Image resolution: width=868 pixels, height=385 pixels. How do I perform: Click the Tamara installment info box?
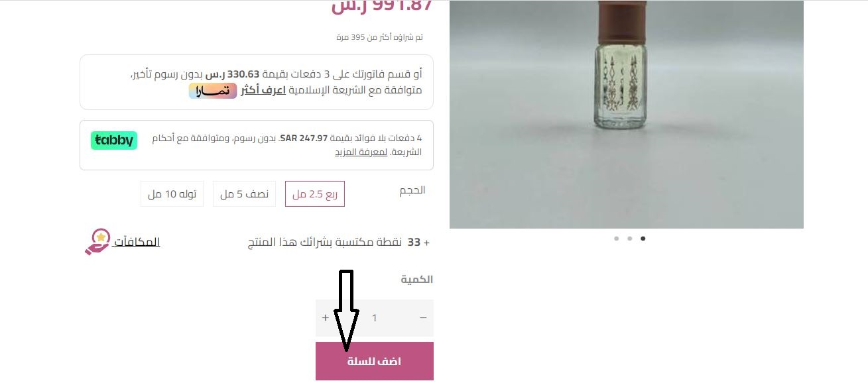click(x=257, y=82)
